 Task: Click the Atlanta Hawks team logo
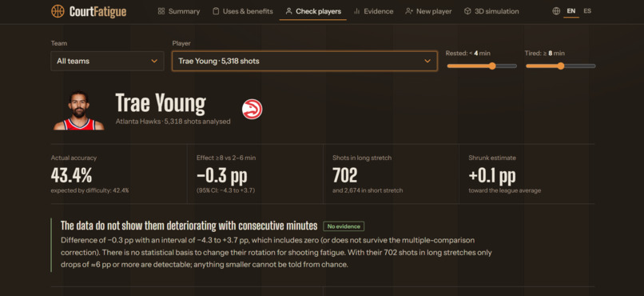click(x=252, y=110)
